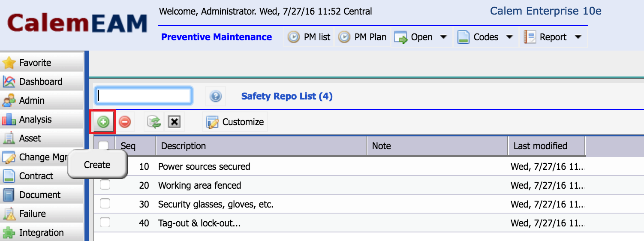Click the Asset building icon
644x241 pixels.
(x=9, y=139)
